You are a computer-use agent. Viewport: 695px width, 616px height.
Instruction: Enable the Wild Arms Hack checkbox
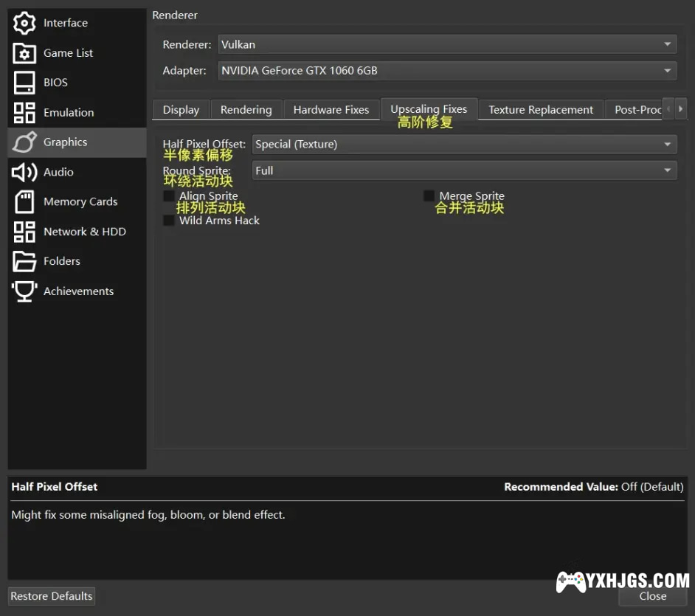(169, 221)
